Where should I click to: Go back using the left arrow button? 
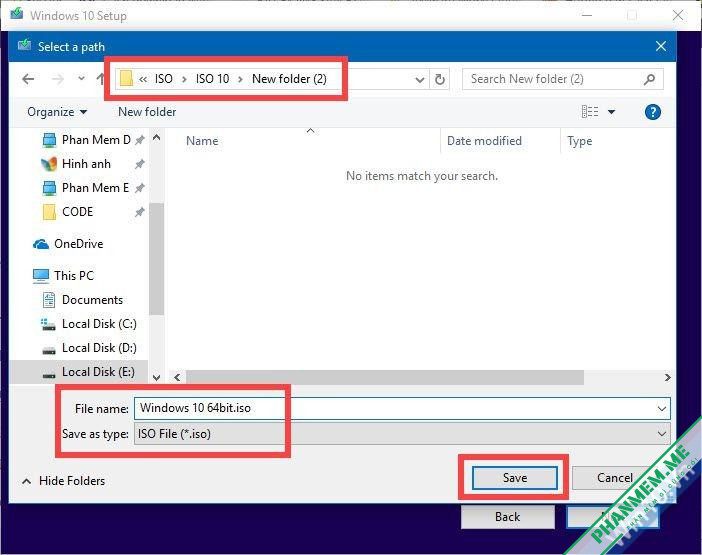pos(28,79)
